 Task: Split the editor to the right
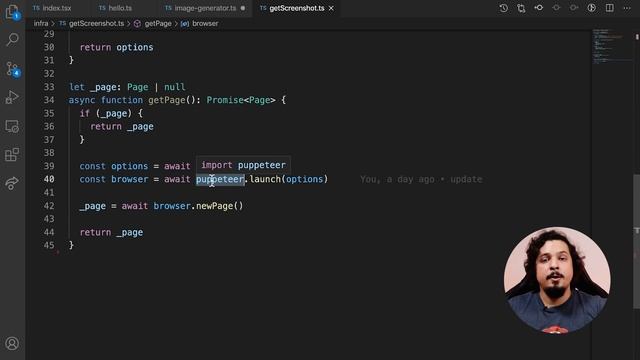pyautogui.click(x=609, y=8)
